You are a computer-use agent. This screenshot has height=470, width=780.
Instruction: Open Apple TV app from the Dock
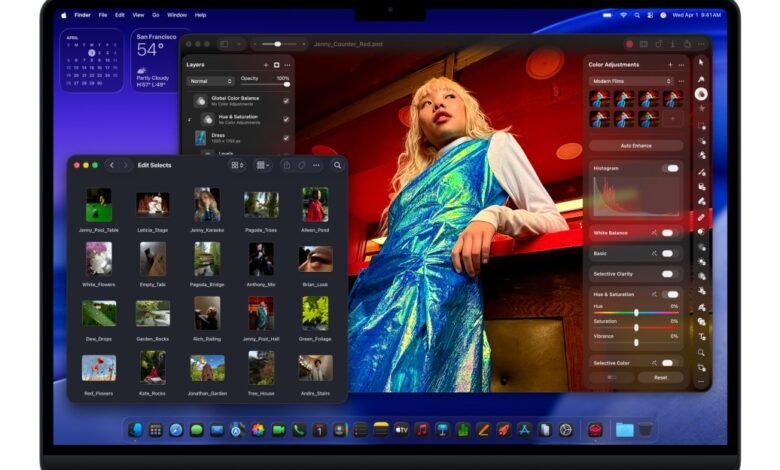pos(401,430)
